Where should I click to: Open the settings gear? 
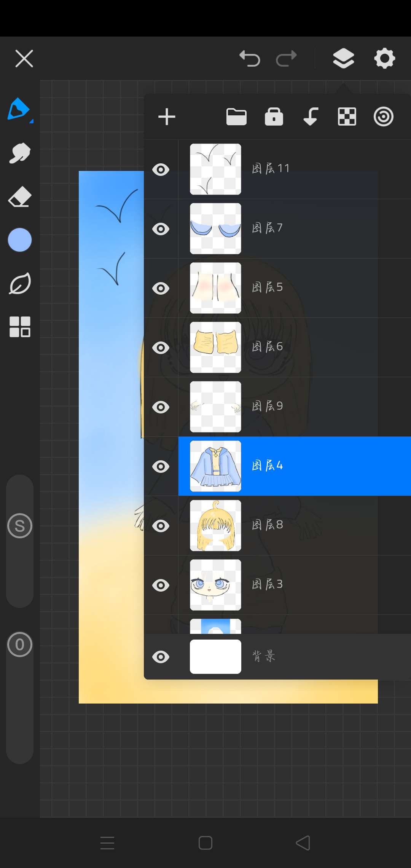tap(384, 59)
